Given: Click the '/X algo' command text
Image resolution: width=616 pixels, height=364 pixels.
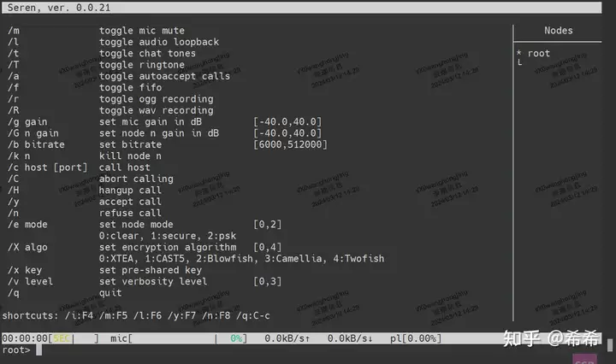Looking at the screenshot, I should click(x=27, y=247).
